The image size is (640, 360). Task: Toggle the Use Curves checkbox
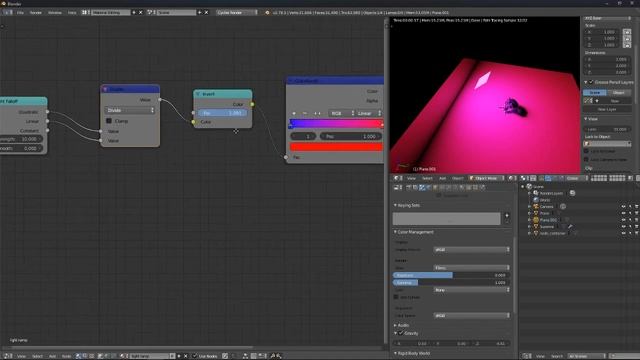tap(396, 297)
